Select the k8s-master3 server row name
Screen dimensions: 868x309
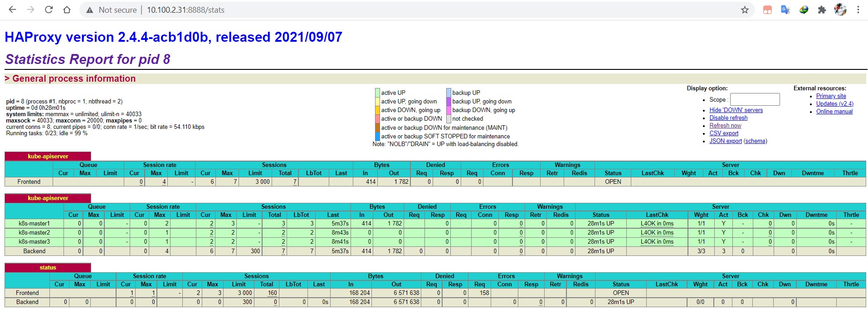(x=34, y=242)
